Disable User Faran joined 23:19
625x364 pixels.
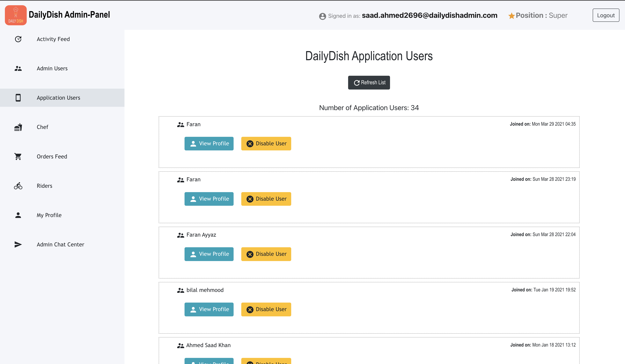[266, 199]
